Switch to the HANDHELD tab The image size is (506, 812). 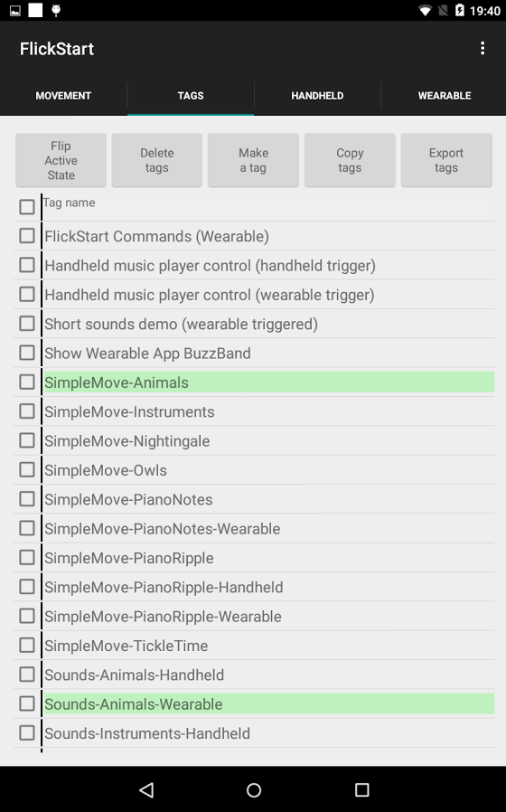tap(317, 96)
